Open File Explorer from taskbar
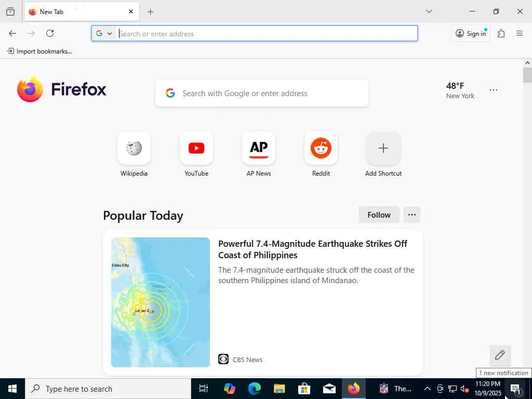 pos(279,389)
